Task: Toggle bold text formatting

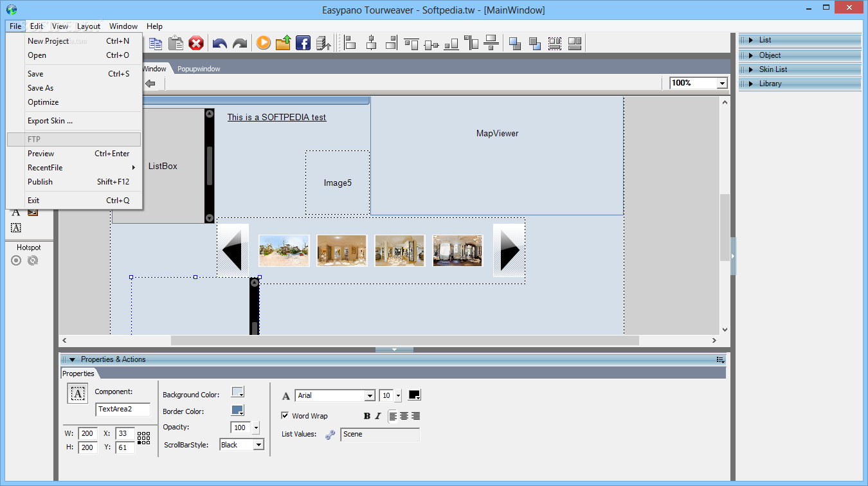Action: (367, 416)
